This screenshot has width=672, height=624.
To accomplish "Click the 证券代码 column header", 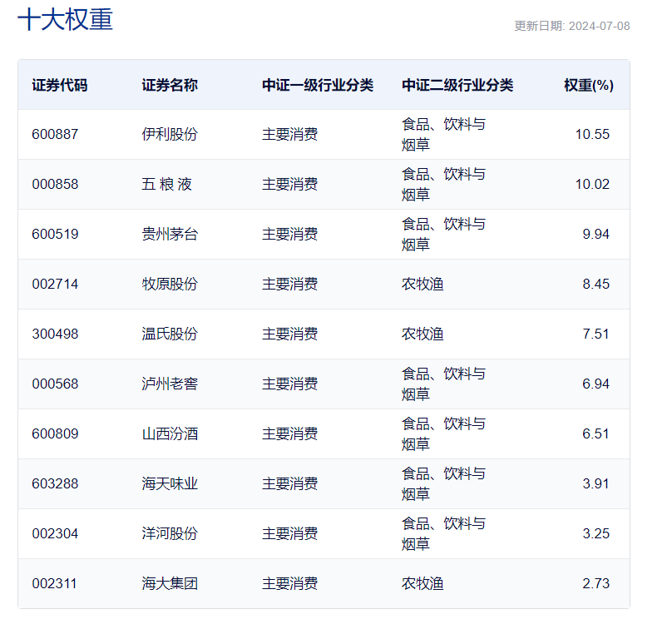I will click(x=59, y=85).
